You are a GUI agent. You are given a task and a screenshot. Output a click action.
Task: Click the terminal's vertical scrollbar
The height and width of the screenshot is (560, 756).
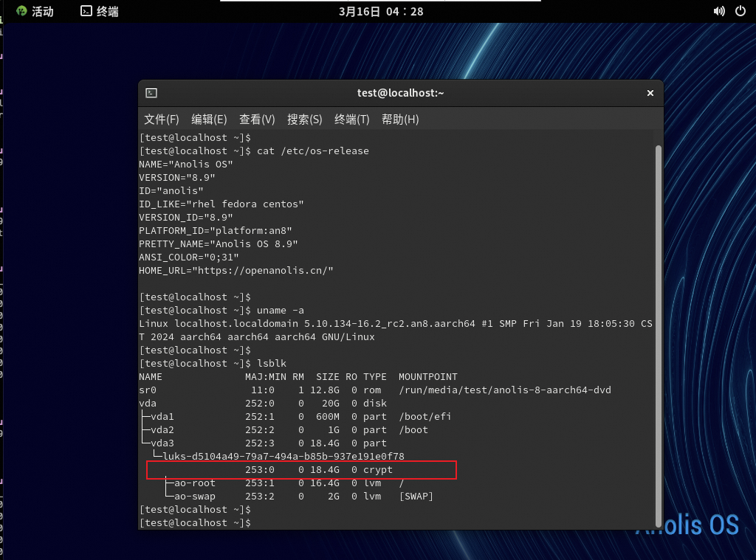[x=659, y=332]
